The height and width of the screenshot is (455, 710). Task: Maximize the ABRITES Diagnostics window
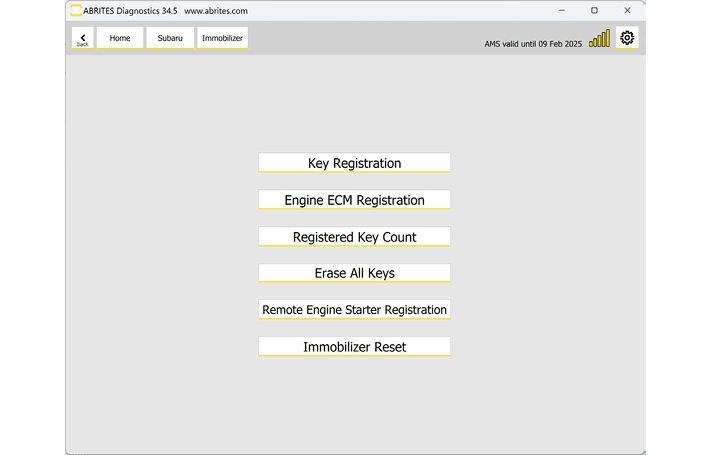[x=594, y=11]
